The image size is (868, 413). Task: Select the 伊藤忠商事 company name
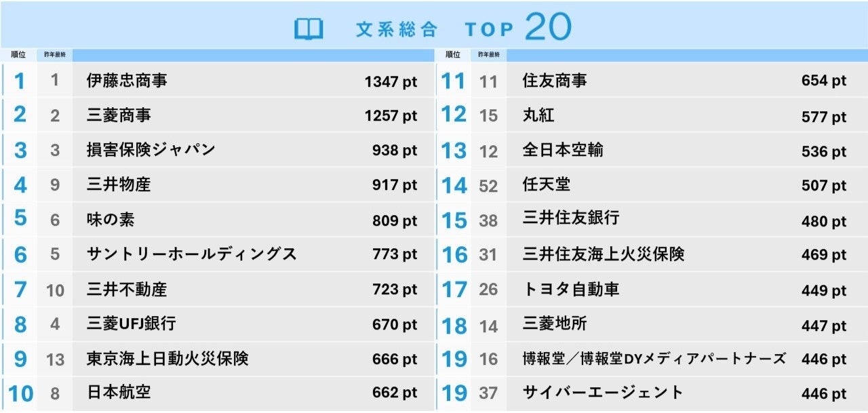pos(127,81)
